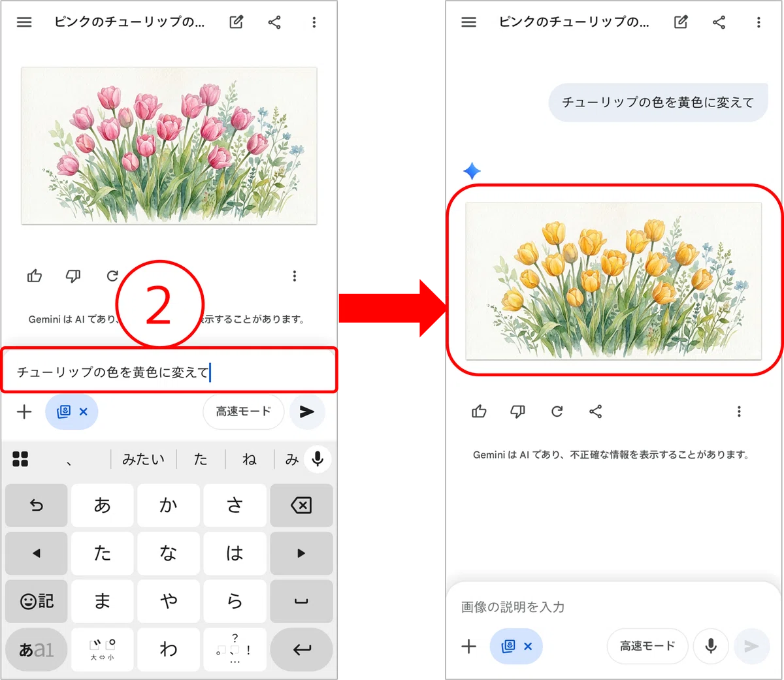The width and height of the screenshot is (784, 680).
Task: Select the みたい keyboard suggestion
Action: click(x=143, y=459)
